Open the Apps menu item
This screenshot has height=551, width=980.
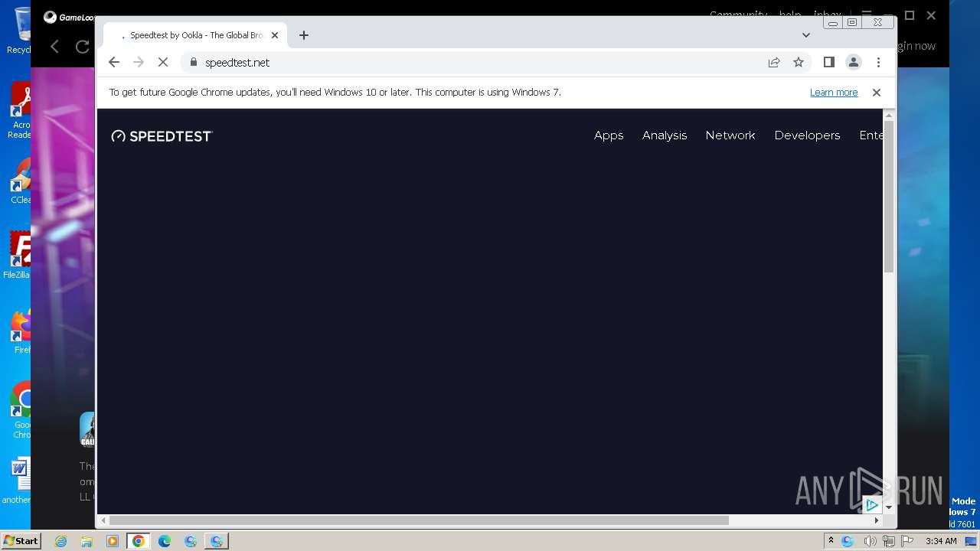pos(609,135)
